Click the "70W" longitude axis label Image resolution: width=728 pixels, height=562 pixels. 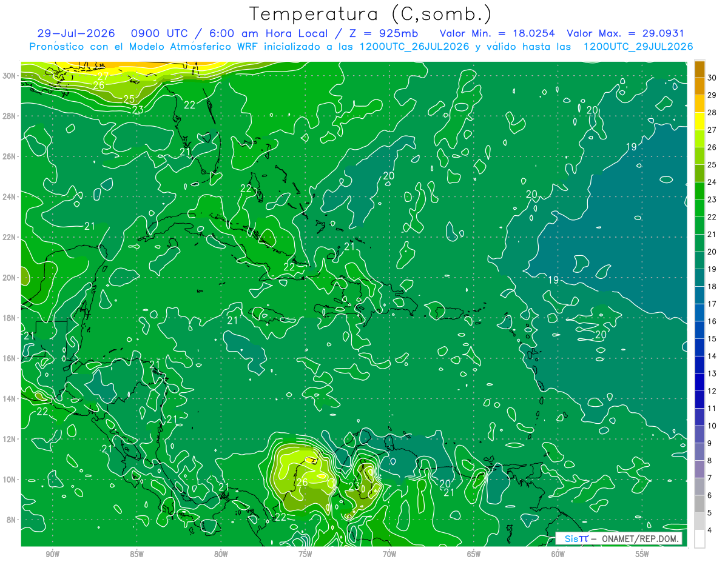(389, 554)
